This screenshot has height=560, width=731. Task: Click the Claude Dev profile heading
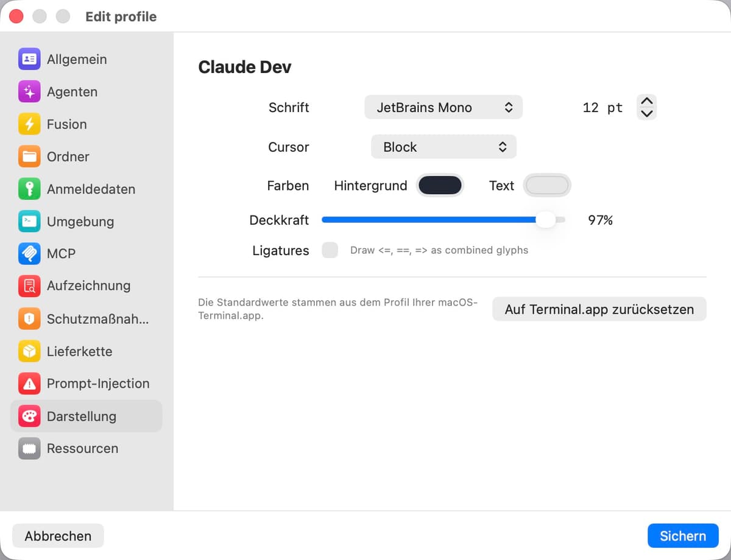point(245,67)
